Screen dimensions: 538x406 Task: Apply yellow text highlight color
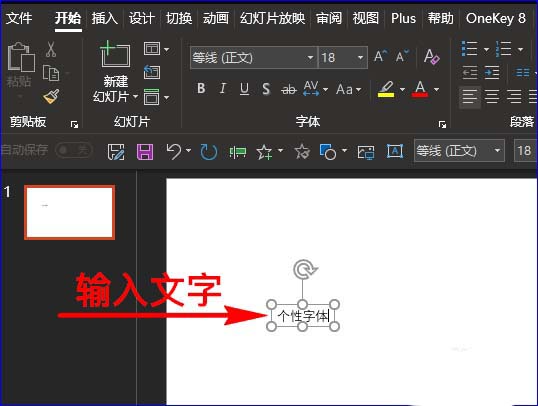pyautogui.click(x=386, y=89)
